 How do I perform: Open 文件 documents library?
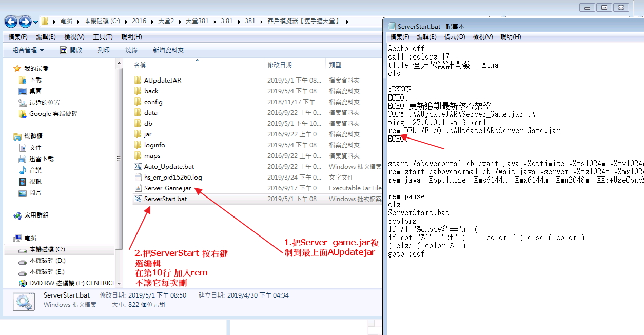(x=30, y=148)
